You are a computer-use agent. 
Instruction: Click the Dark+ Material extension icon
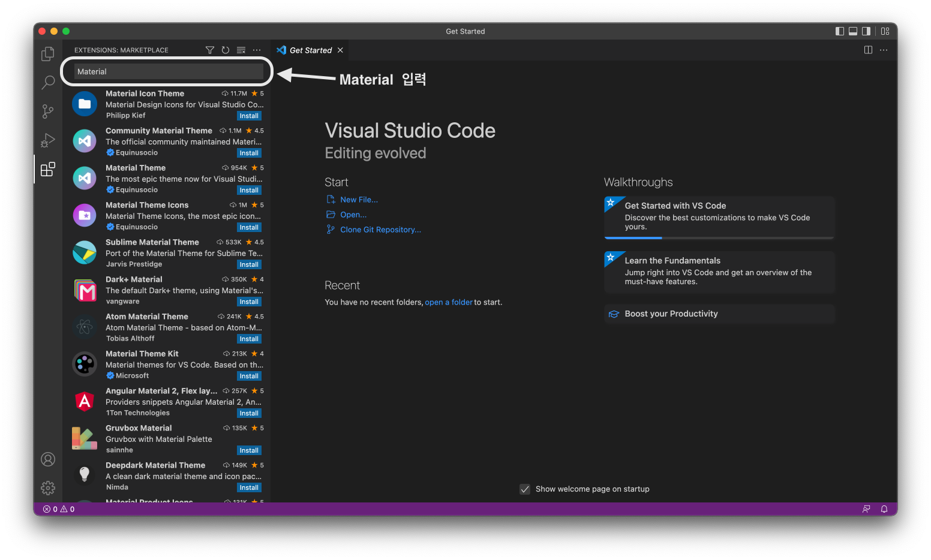[x=85, y=290]
